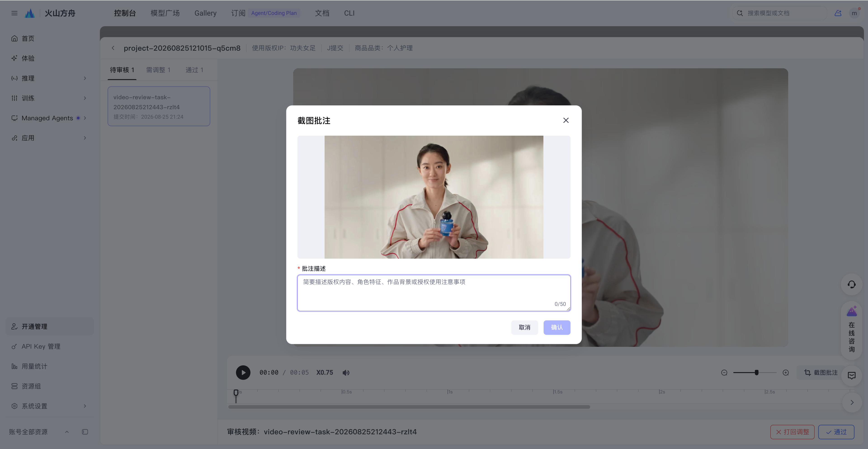The width and height of the screenshot is (868, 449).
Task: Open CLI in top navigation
Action: 349,13
